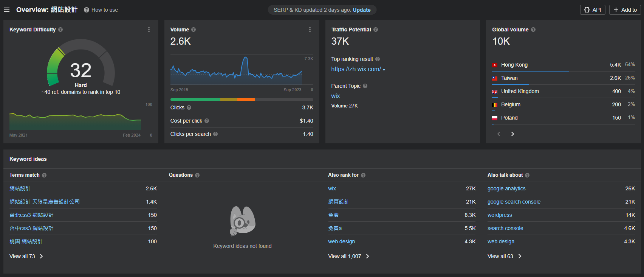
Task: Click the Global volume help icon
Action: tap(533, 30)
